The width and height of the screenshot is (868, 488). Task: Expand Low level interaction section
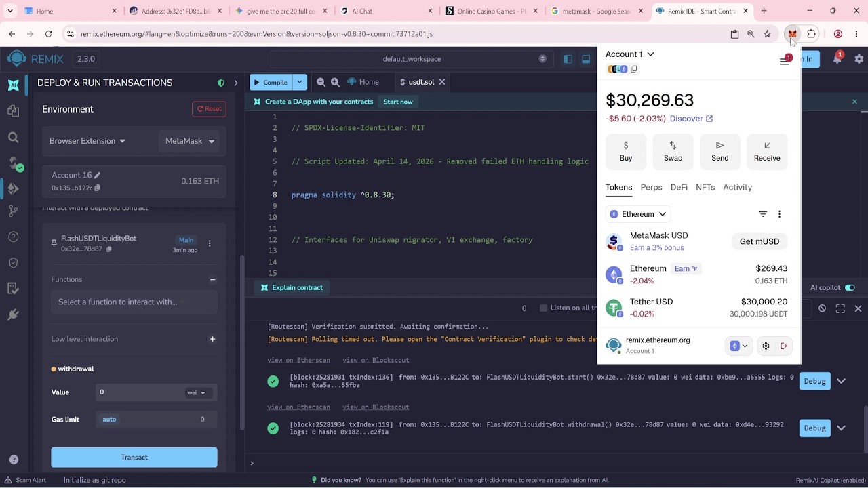(x=212, y=339)
